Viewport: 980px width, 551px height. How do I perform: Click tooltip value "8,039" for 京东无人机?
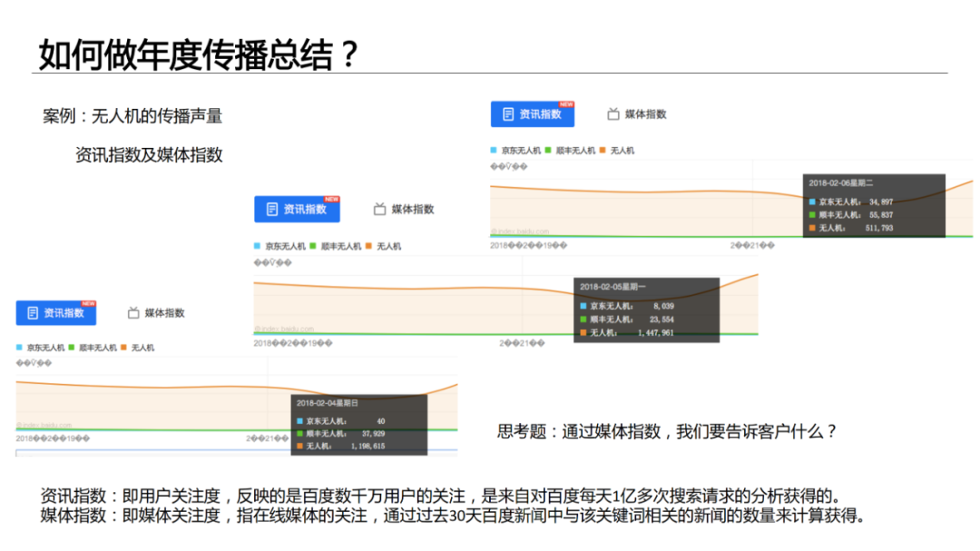pyautogui.click(x=663, y=307)
